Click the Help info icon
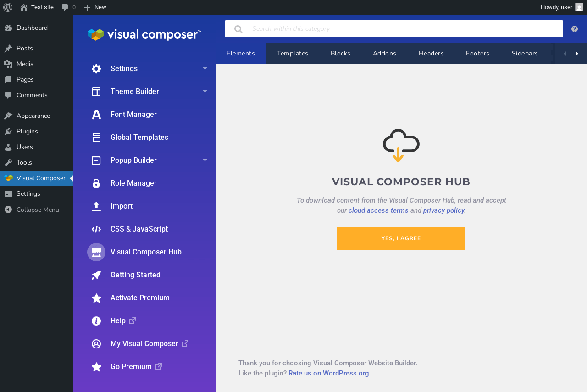Image resolution: width=587 pixels, height=392 pixels. 96,321
